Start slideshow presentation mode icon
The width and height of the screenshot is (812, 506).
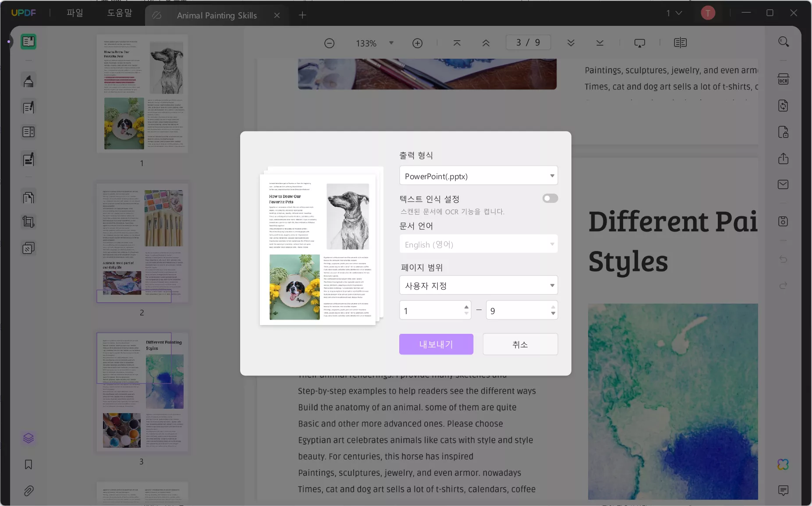(x=640, y=43)
